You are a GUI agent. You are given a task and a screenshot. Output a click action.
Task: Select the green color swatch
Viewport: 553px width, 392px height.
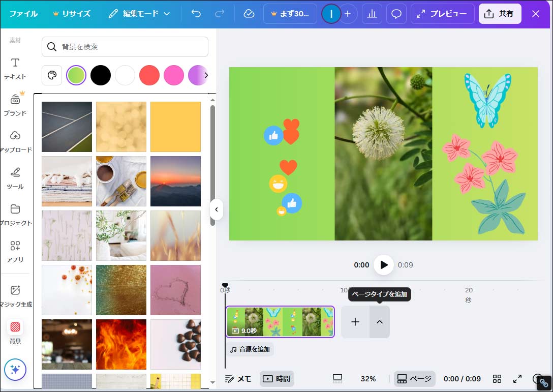coord(76,75)
